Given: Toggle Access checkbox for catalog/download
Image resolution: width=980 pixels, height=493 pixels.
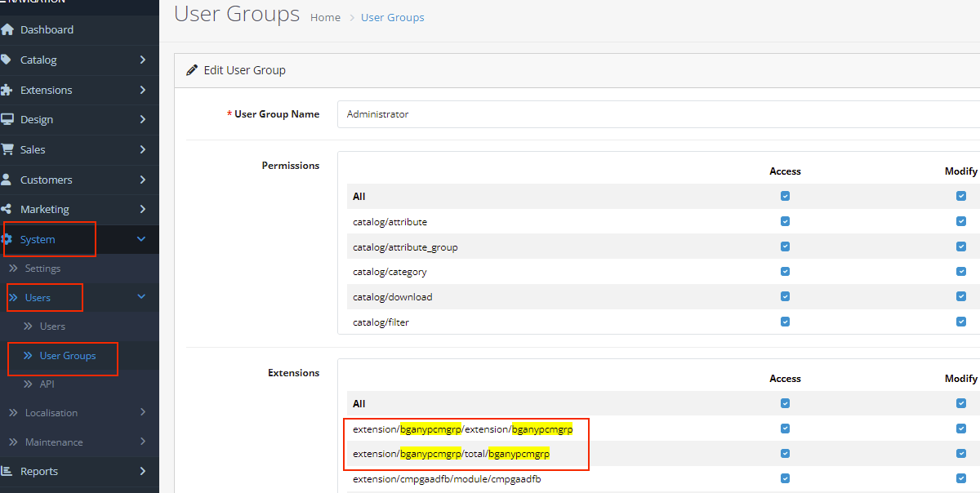Looking at the screenshot, I should point(785,296).
